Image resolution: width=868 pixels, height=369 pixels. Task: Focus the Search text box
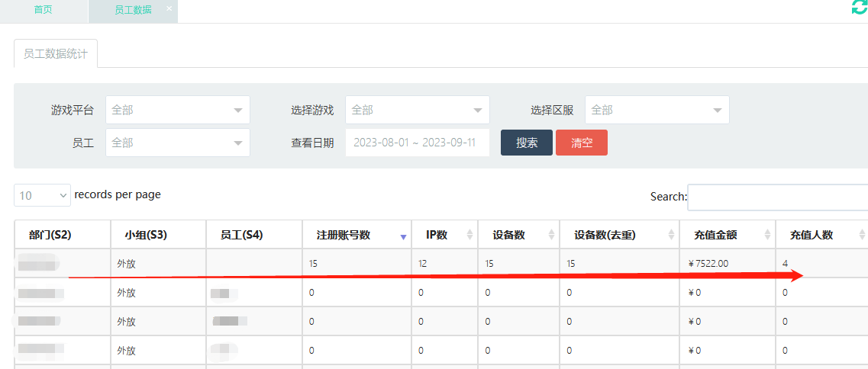777,197
